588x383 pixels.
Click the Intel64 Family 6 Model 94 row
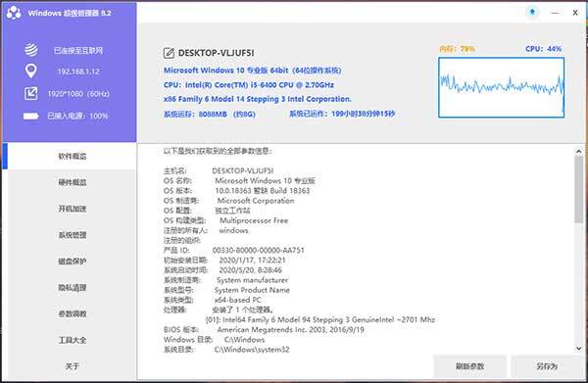click(320, 319)
